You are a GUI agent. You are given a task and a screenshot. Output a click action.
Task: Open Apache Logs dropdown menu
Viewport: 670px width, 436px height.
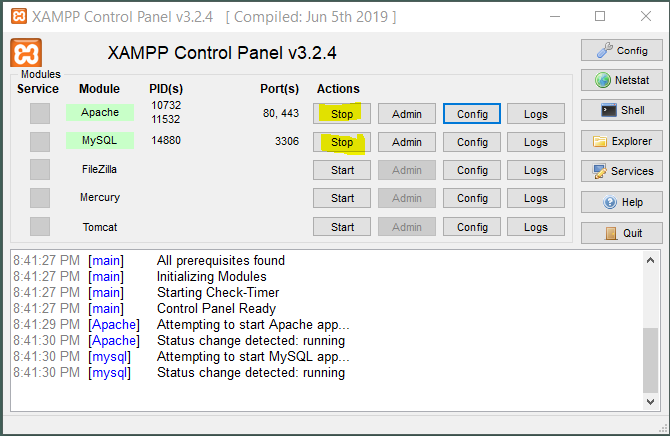point(536,114)
